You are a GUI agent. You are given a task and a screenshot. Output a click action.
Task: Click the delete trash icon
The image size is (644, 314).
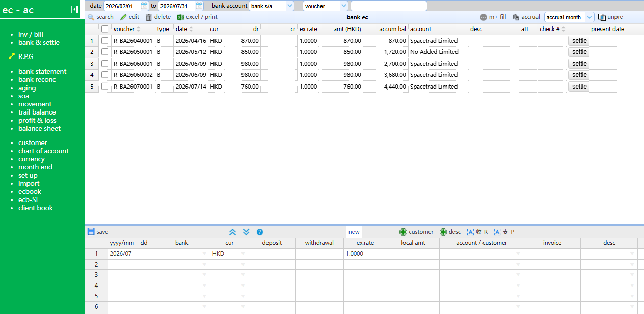[149, 17]
